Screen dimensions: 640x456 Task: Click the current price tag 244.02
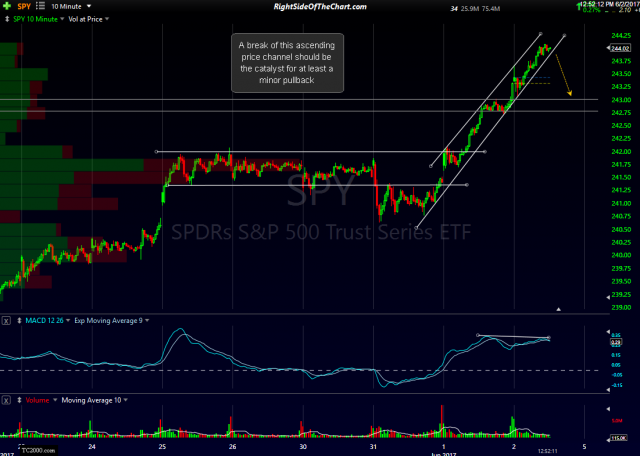click(619, 49)
